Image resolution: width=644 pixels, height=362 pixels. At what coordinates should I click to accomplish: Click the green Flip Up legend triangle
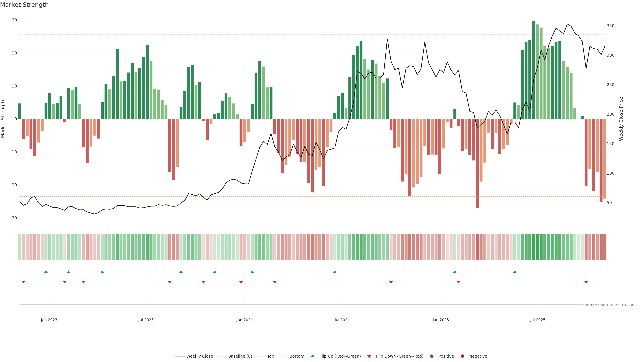click(312, 356)
